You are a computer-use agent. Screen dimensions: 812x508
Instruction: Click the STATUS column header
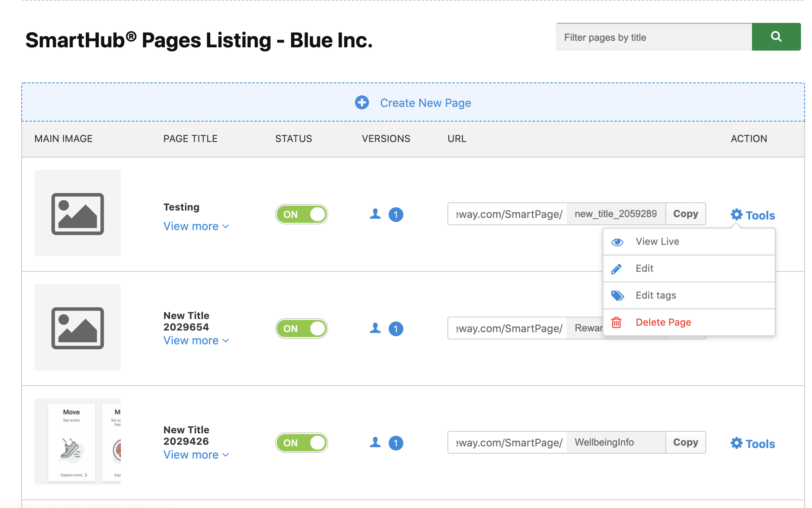pyautogui.click(x=294, y=139)
